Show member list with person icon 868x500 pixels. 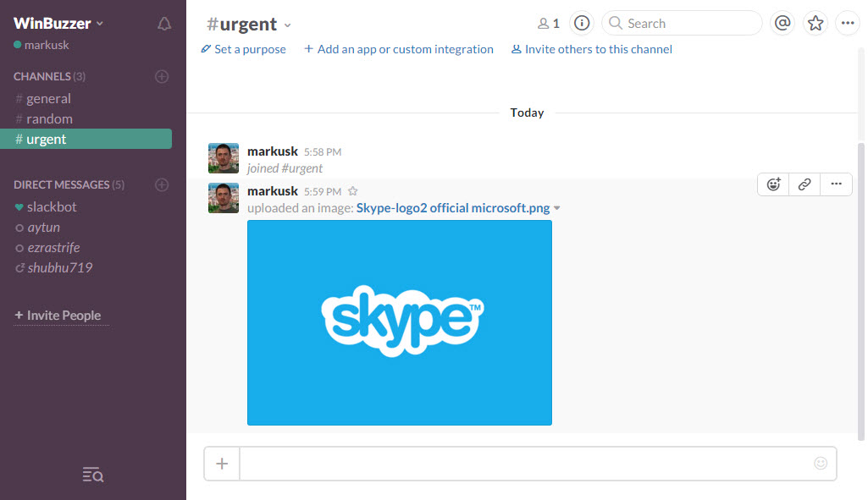pyautogui.click(x=549, y=23)
